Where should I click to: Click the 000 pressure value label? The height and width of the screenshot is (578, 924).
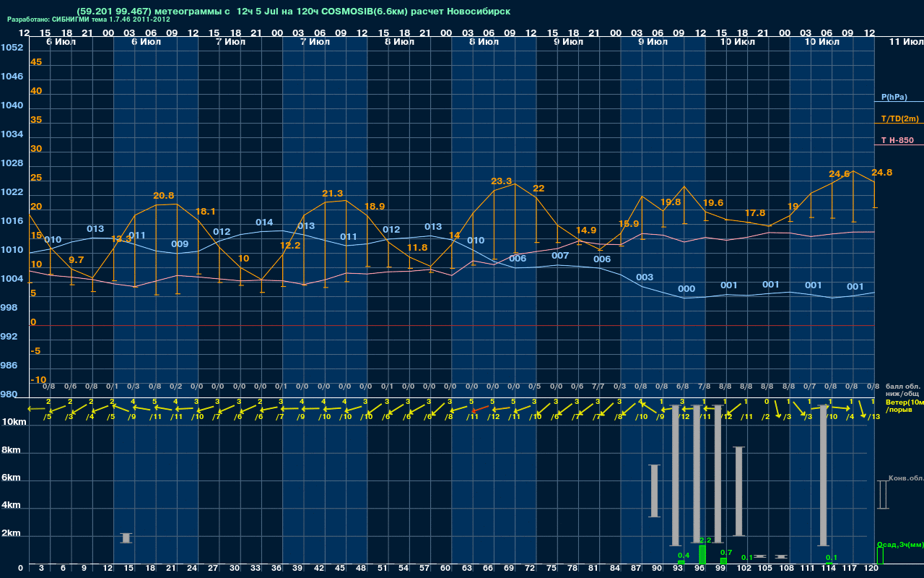pos(687,288)
